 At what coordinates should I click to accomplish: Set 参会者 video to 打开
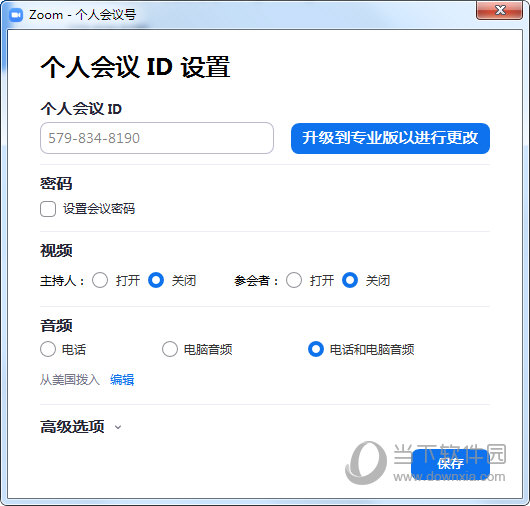coord(294,280)
